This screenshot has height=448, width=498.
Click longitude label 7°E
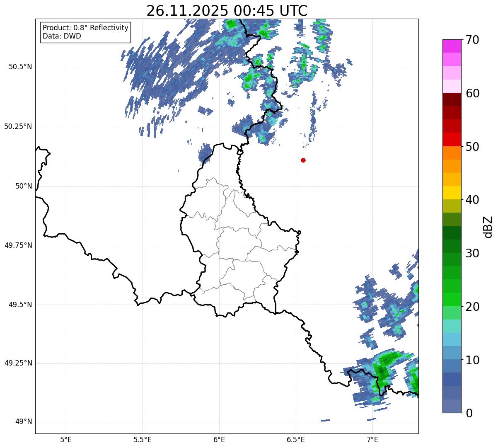372,439
